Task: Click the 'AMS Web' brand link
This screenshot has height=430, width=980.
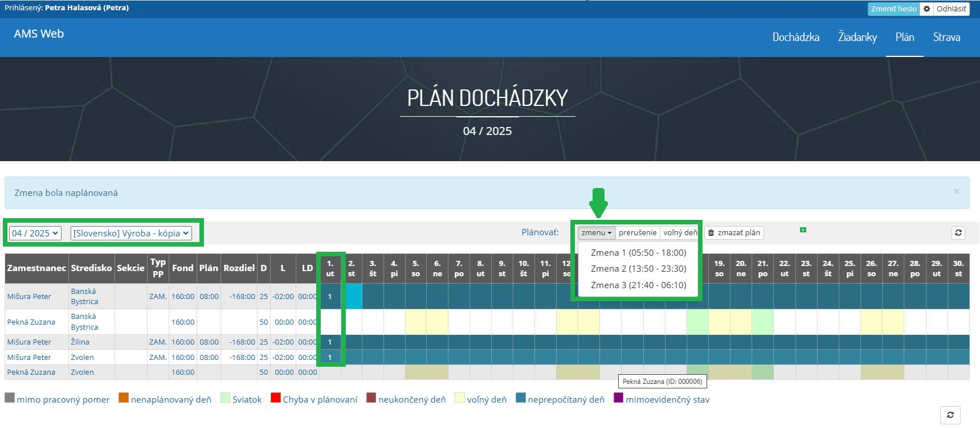Action: pos(39,34)
